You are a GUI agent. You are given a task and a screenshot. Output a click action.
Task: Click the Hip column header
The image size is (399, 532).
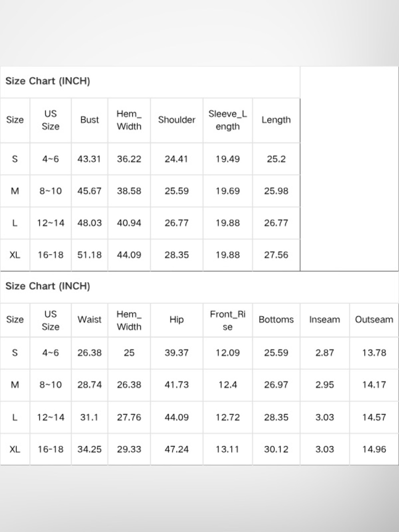point(176,320)
